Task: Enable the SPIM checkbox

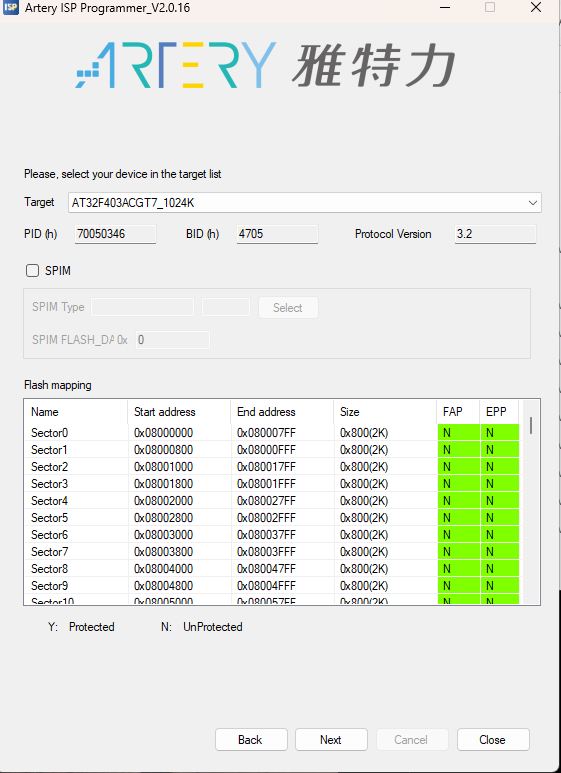Action: 33,271
